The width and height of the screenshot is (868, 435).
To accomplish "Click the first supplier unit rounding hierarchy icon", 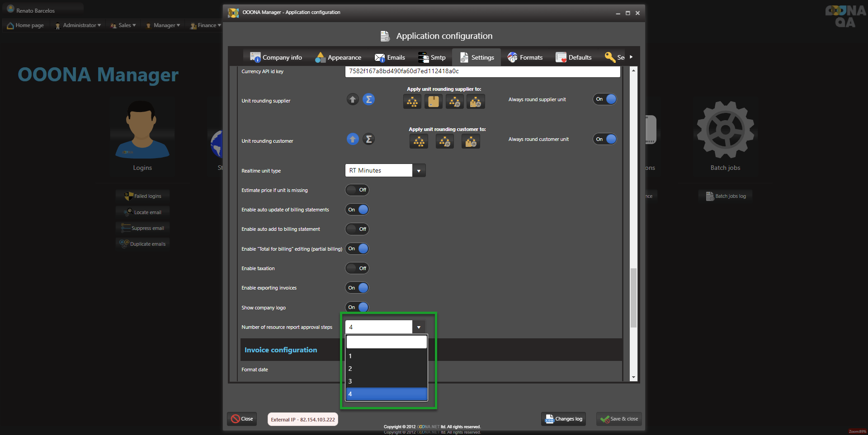I will click(412, 102).
